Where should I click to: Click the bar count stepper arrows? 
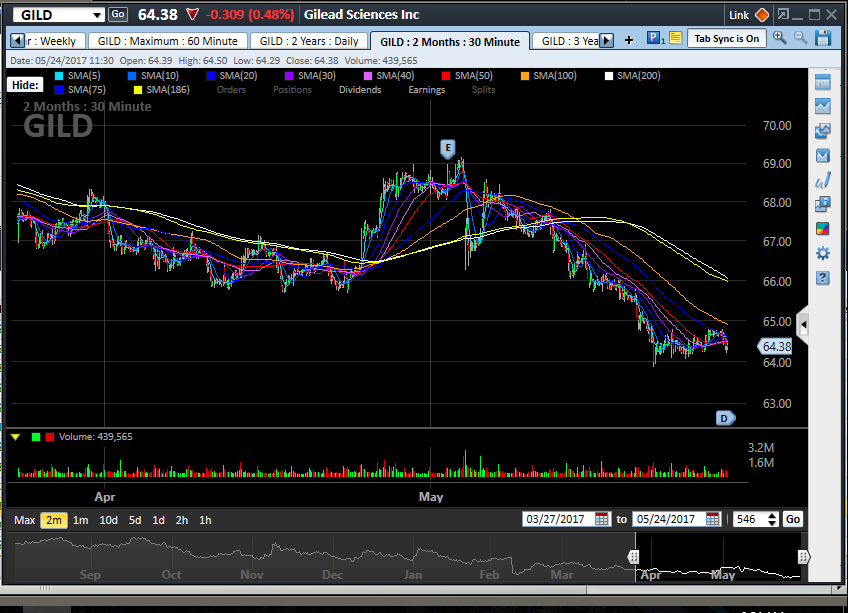click(772, 519)
